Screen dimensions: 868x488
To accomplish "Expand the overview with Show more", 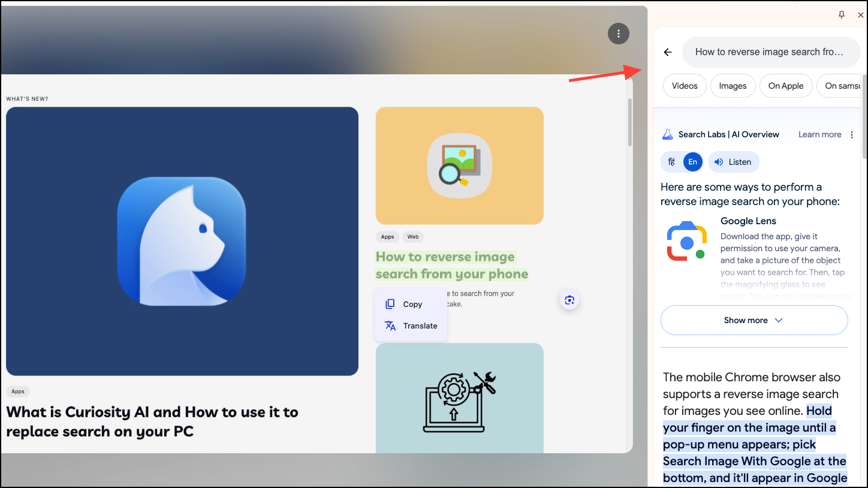I will click(x=754, y=320).
